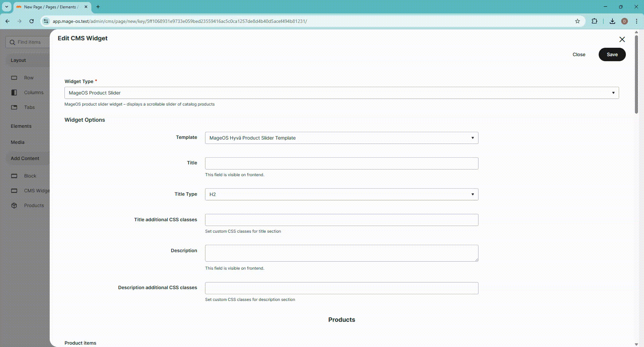Open the browser extensions puzzle icon

click(x=594, y=21)
